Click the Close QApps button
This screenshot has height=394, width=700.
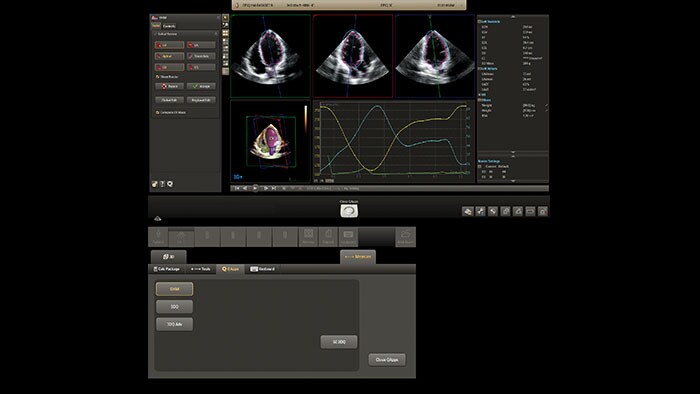[x=387, y=360]
